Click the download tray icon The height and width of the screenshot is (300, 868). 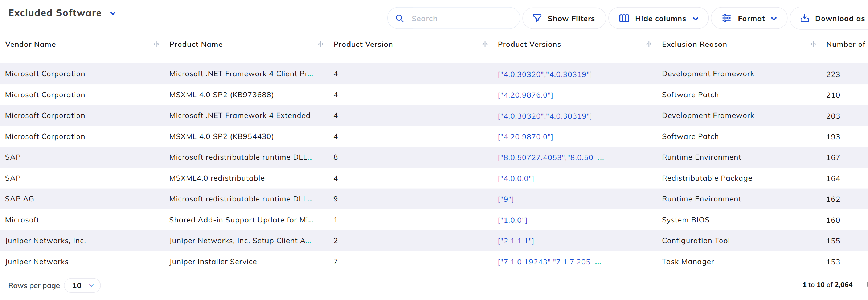(x=804, y=18)
